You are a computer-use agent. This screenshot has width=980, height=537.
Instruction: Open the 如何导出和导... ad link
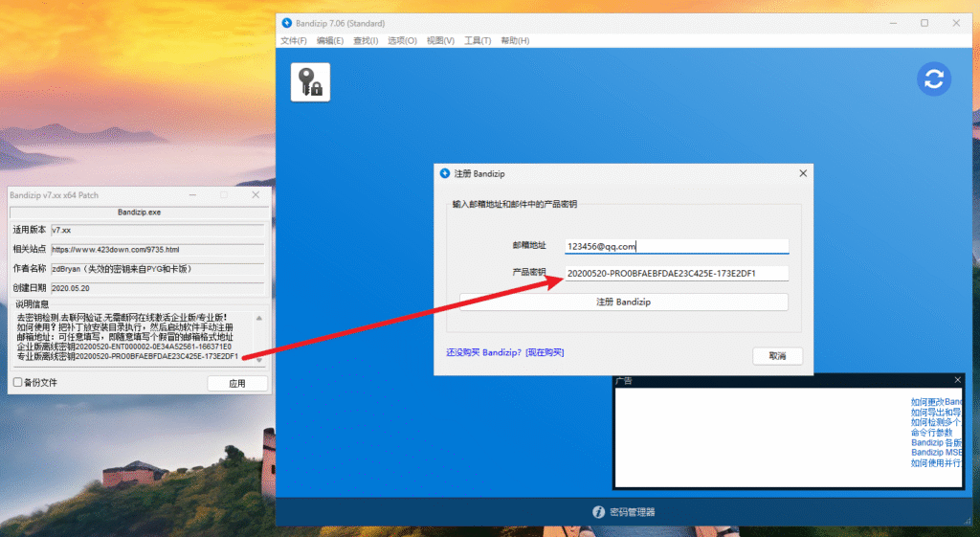pyautogui.click(x=936, y=412)
